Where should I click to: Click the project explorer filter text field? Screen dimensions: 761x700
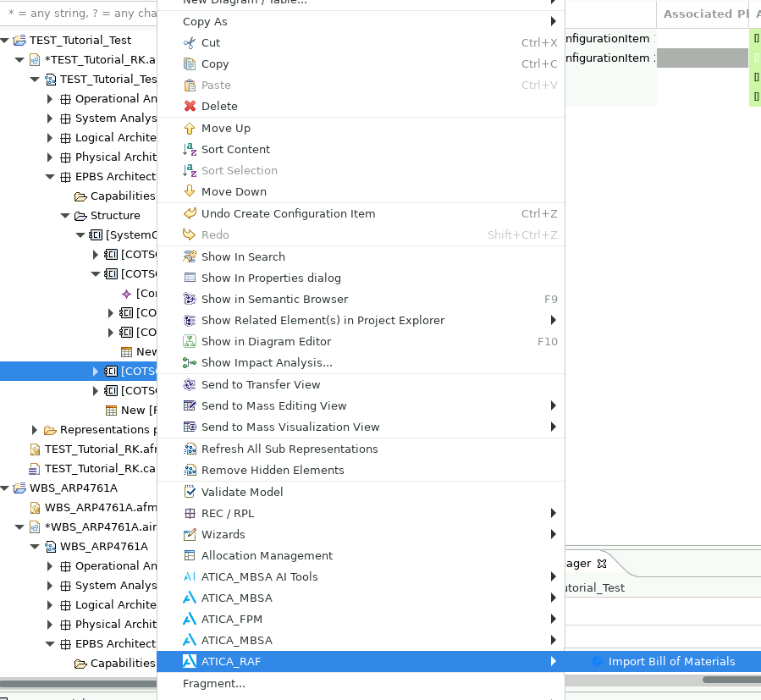click(78, 13)
